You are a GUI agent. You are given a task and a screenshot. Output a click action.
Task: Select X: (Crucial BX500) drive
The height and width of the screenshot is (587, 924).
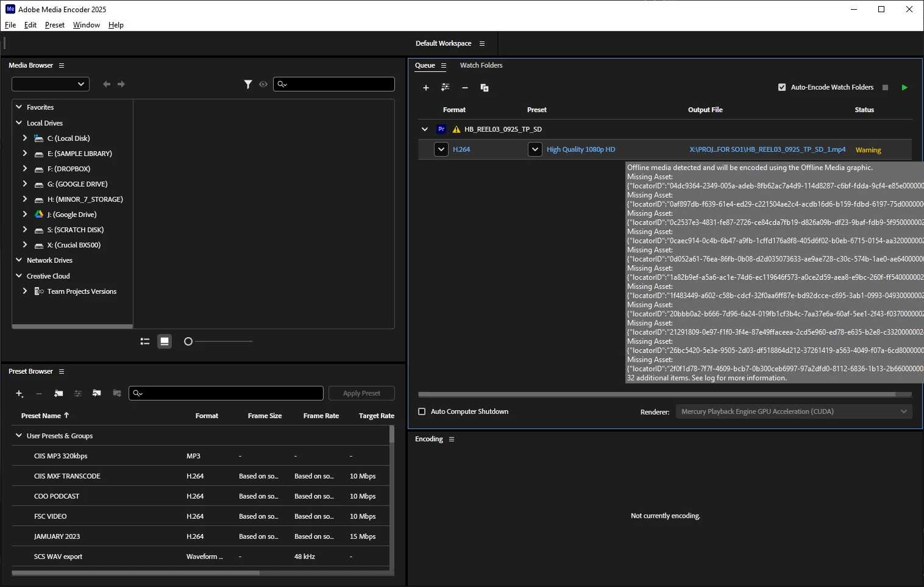point(74,245)
